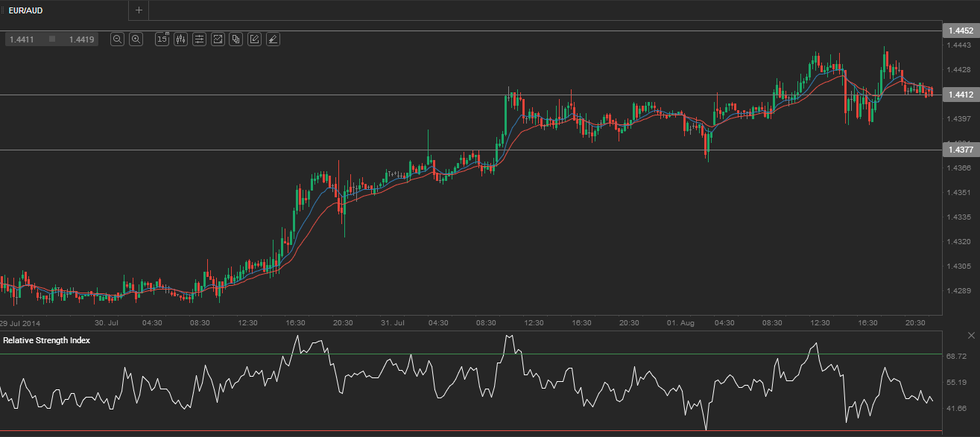Screen dimensions: 980x437
Task: Click the zoom in magnifier icon
Action: 136,39
